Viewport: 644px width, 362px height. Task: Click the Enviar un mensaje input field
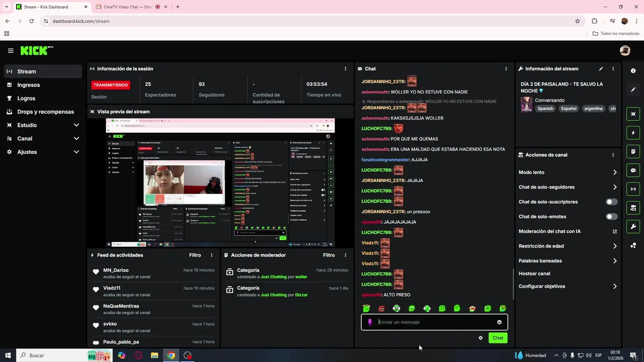pyautogui.click(x=434, y=322)
